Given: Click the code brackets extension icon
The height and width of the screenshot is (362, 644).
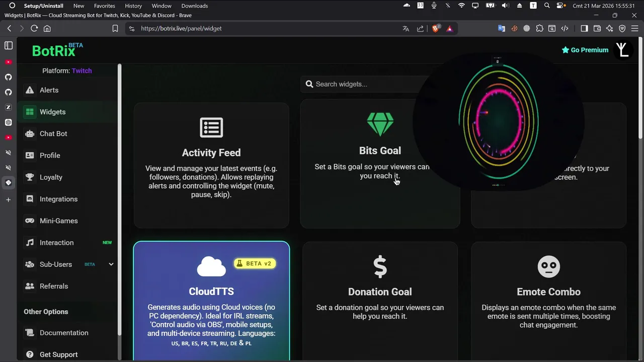Looking at the screenshot, I should 565,29.
